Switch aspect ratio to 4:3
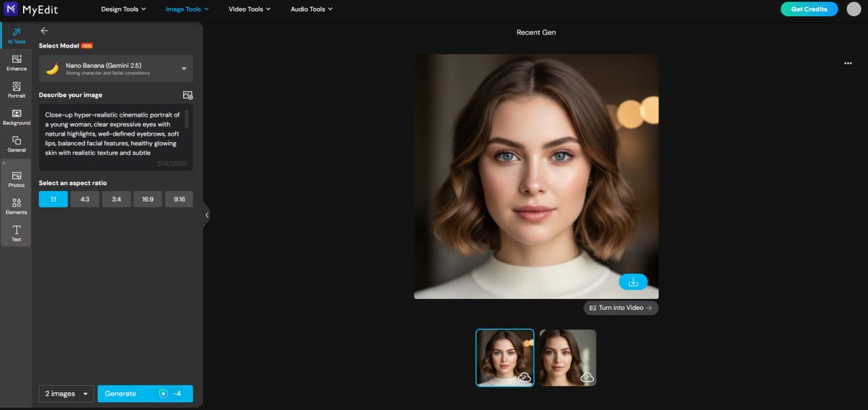 point(85,199)
